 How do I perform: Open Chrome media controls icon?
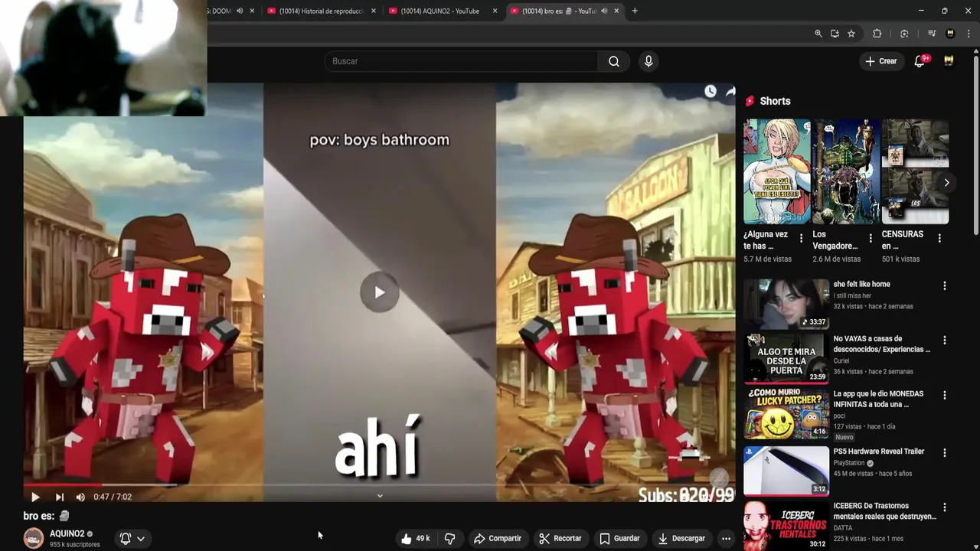pos(932,34)
